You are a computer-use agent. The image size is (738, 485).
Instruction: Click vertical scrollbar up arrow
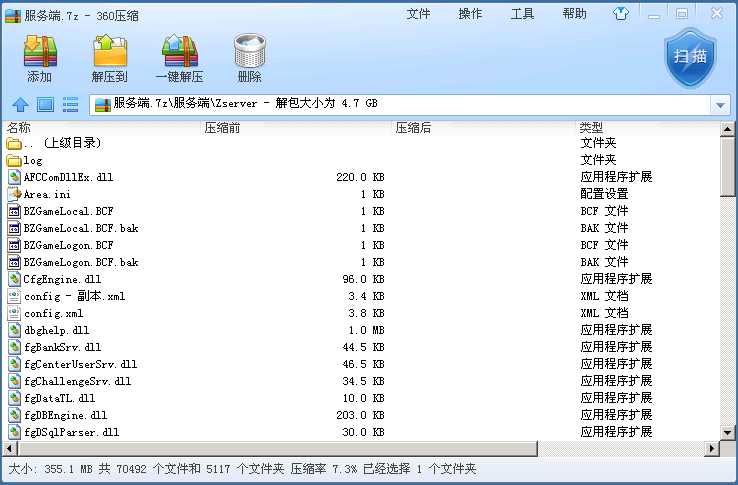point(727,129)
